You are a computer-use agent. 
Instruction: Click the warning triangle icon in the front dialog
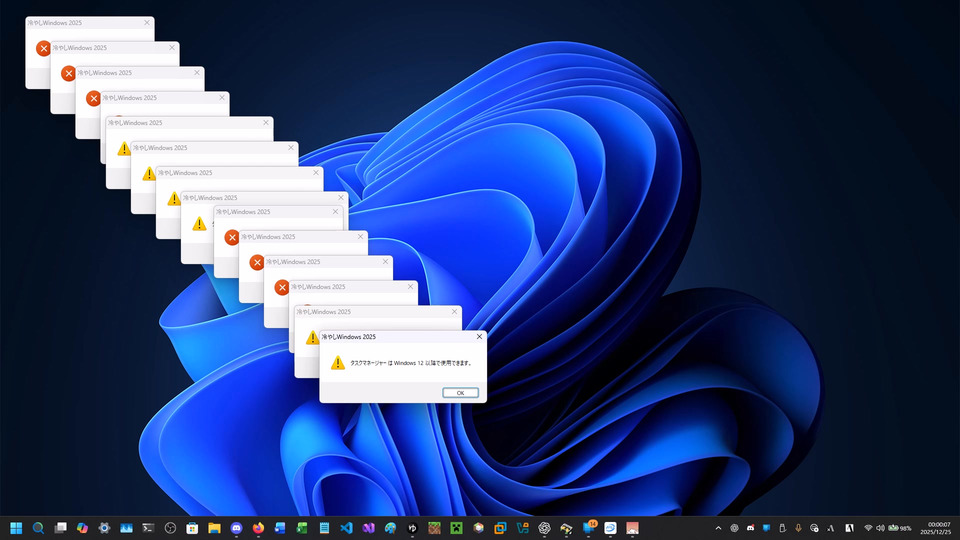point(337,362)
